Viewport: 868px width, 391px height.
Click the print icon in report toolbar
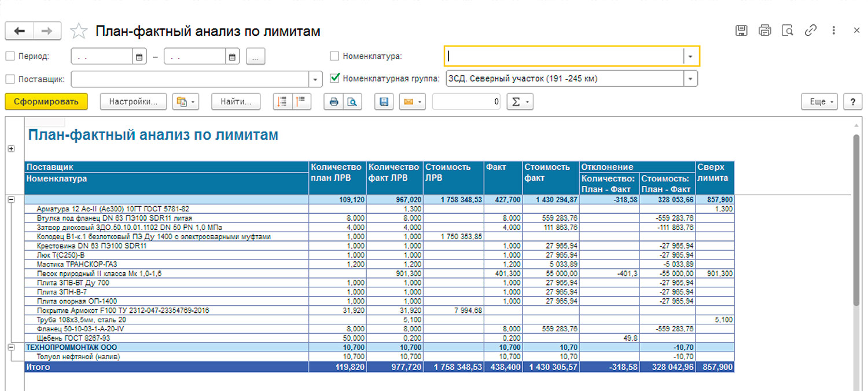(x=333, y=102)
